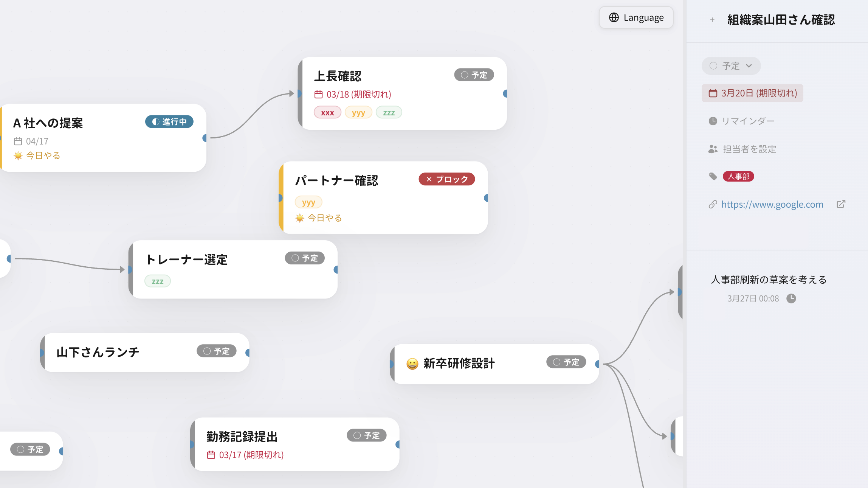Toggle 進行中 status on A社への提案 card
Screen dimensions: 868x488
(x=169, y=122)
